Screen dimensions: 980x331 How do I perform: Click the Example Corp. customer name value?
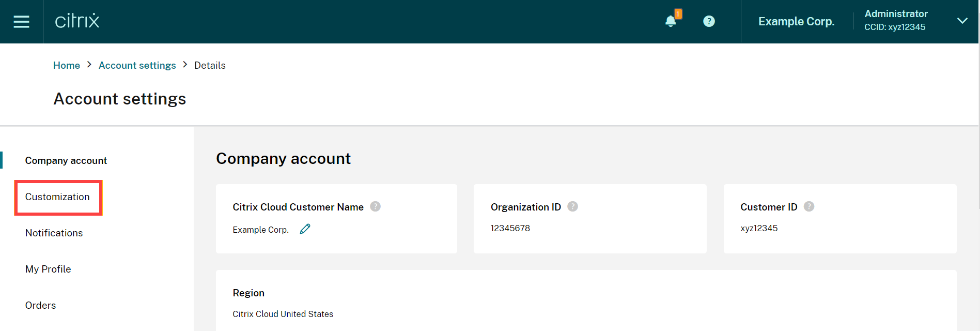(x=260, y=230)
